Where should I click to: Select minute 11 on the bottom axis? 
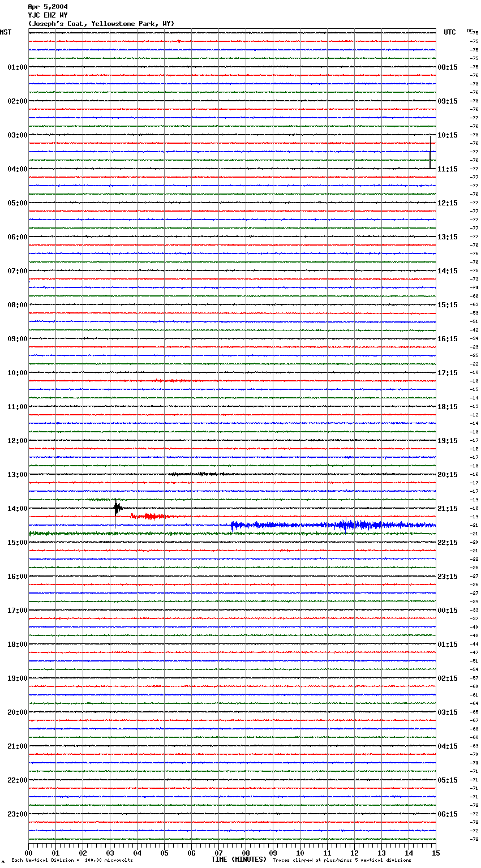tap(327, 852)
